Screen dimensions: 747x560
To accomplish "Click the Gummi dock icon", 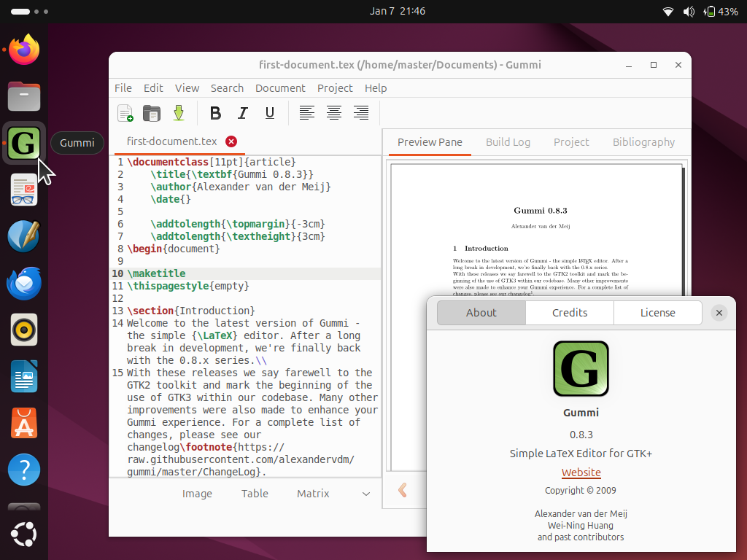I will click(24, 143).
